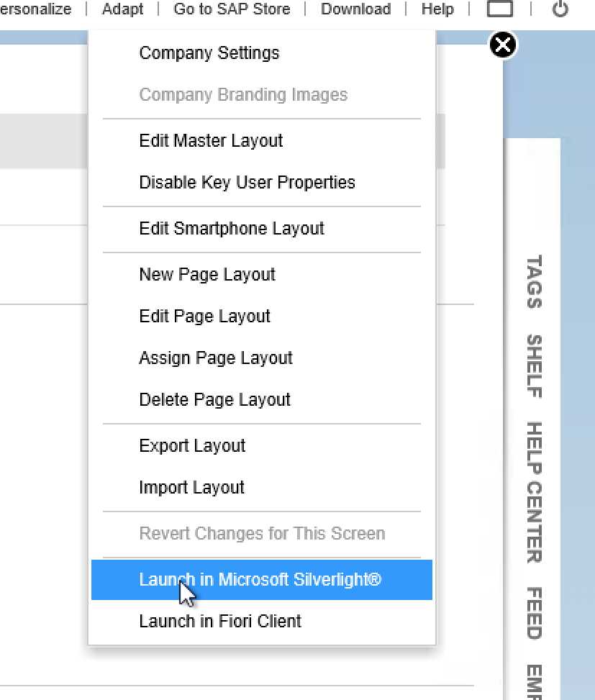Image resolution: width=595 pixels, height=700 pixels.
Task: Select Edit Smartphone Layout
Action: click(x=232, y=229)
